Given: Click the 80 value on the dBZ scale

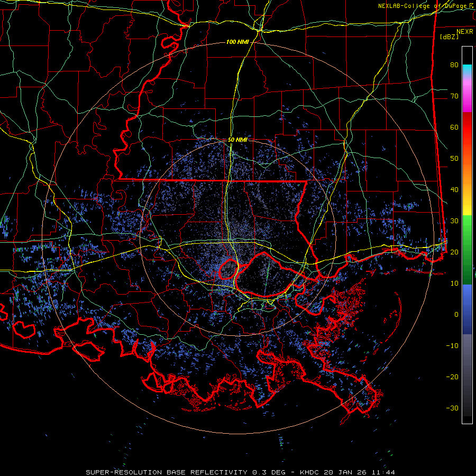Looking at the screenshot, I should [454, 65].
